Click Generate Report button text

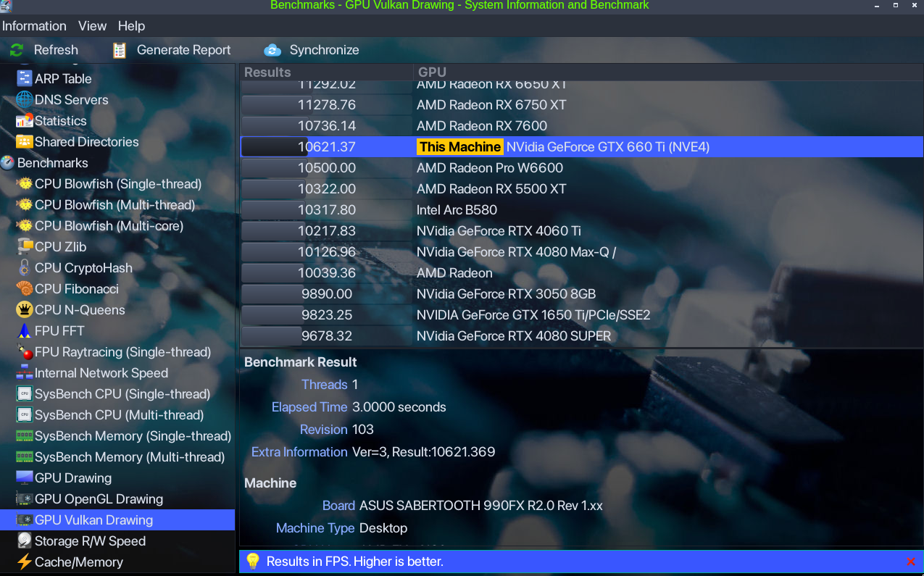point(184,50)
